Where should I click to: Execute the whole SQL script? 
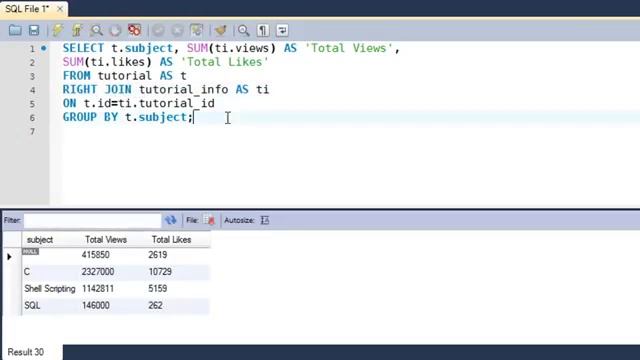pos(58,30)
